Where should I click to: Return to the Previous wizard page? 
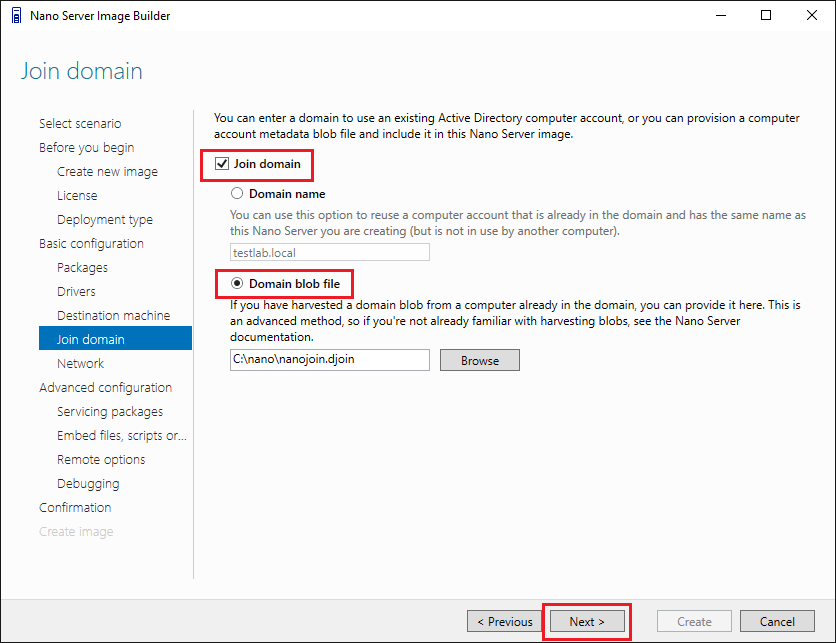click(x=505, y=621)
